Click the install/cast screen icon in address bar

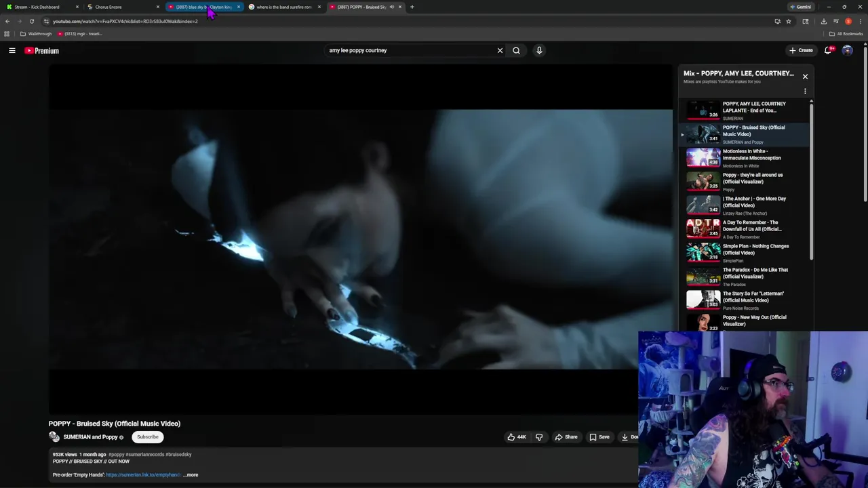click(x=777, y=21)
